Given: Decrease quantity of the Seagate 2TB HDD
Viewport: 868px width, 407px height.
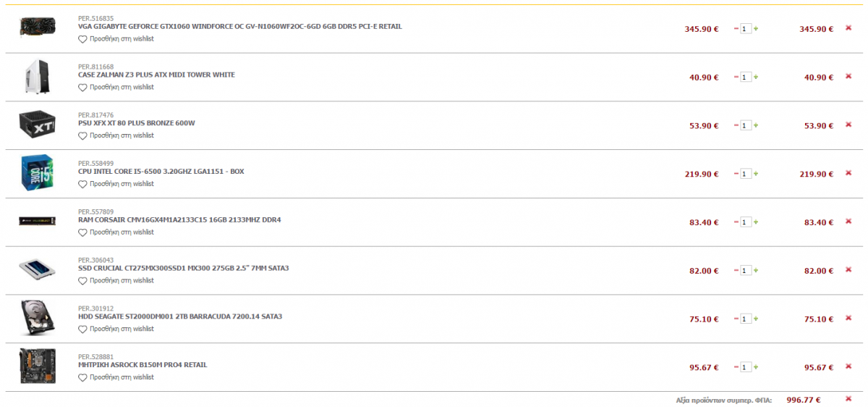Looking at the screenshot, I should point(736,319).
